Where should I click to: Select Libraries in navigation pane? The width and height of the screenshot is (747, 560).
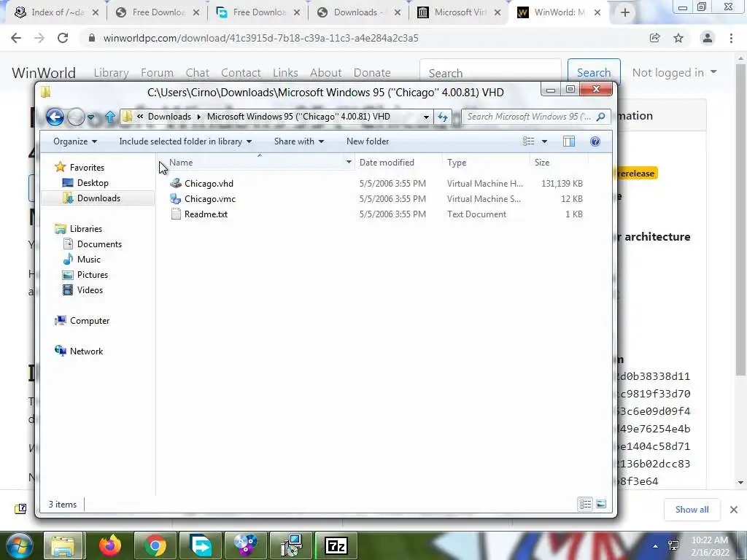click(x=86, y=229)
